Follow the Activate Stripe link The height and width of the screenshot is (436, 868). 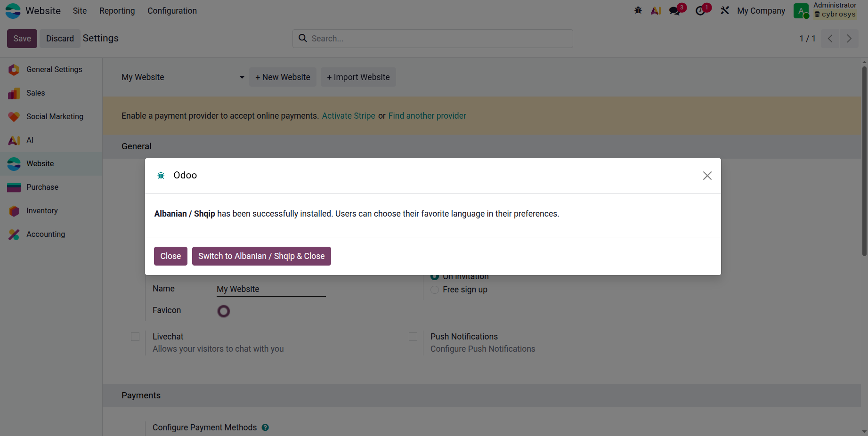tap(349, 116)
